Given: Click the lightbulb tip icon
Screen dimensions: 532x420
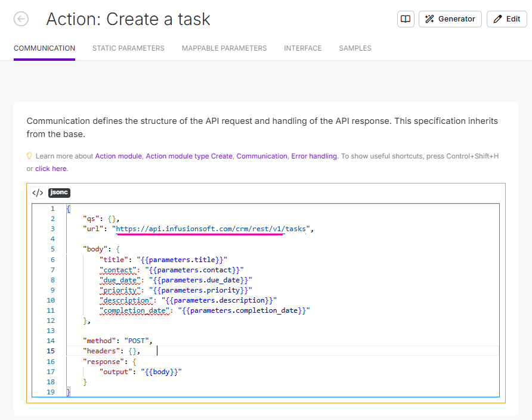Looking at the screenshot, I should tap(29, 156).
